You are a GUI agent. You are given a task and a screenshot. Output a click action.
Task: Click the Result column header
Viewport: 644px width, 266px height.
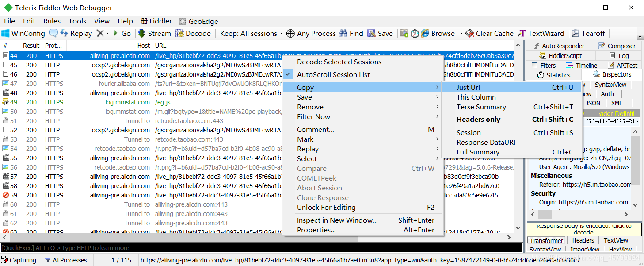[x=31, y=46]
